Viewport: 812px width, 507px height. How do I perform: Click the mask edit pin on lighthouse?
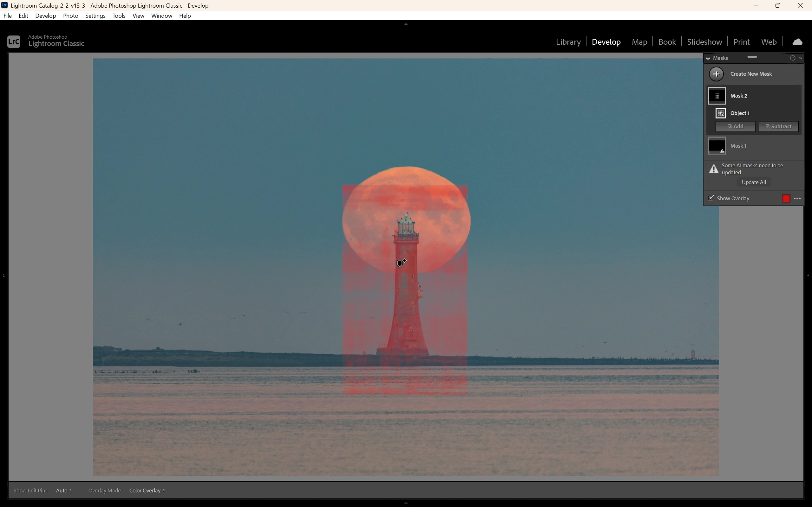(x=400, y=264)
